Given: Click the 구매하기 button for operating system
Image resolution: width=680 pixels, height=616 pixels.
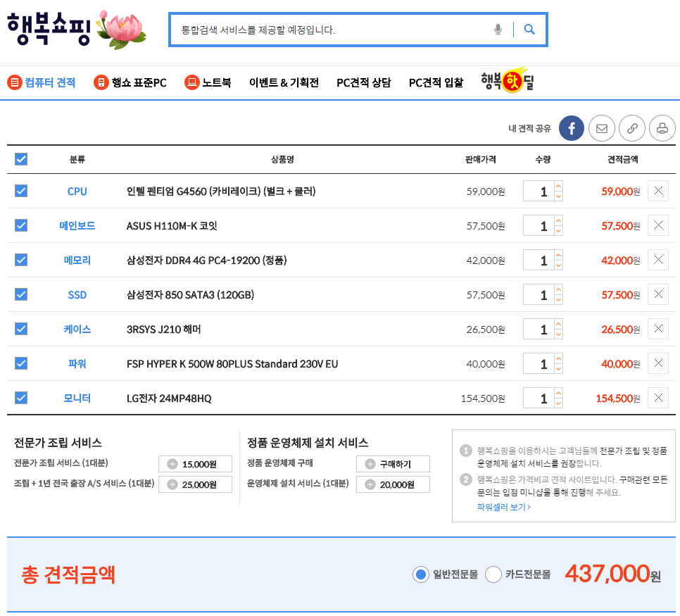Looking at the screenshot, I should [393, 464].
